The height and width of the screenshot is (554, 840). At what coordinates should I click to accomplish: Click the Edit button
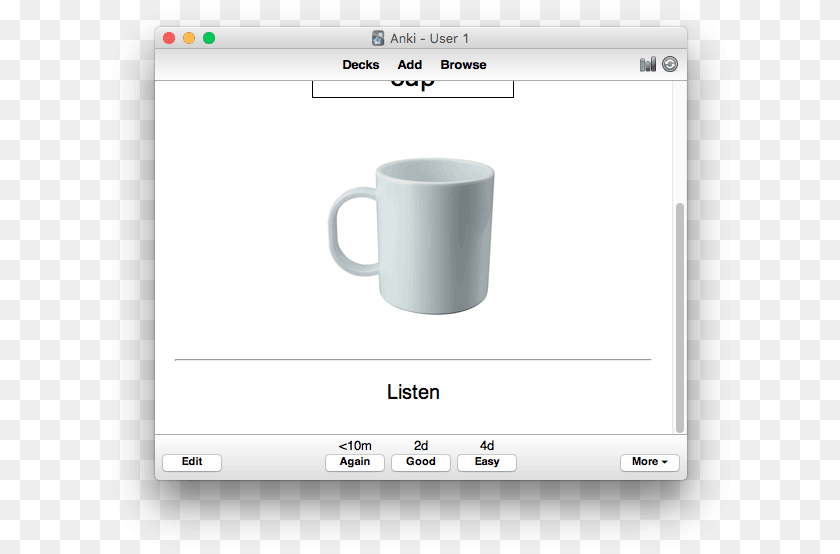click(192, 462)
